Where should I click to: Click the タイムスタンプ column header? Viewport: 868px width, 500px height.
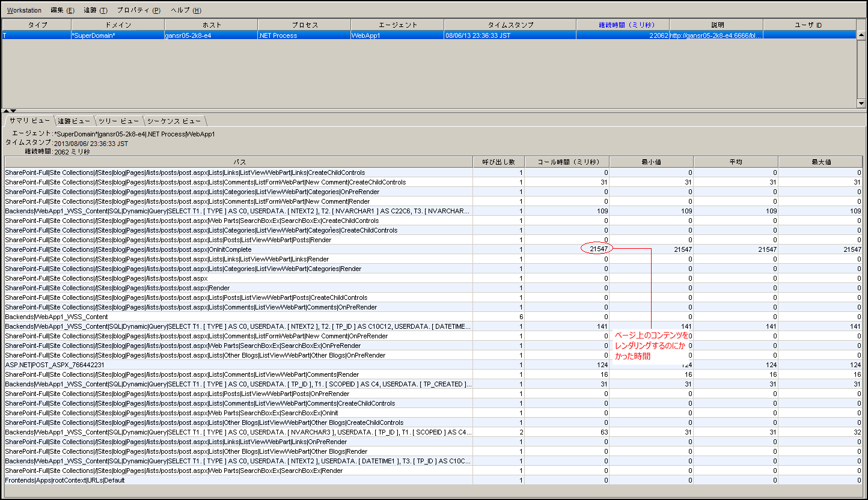510,25
